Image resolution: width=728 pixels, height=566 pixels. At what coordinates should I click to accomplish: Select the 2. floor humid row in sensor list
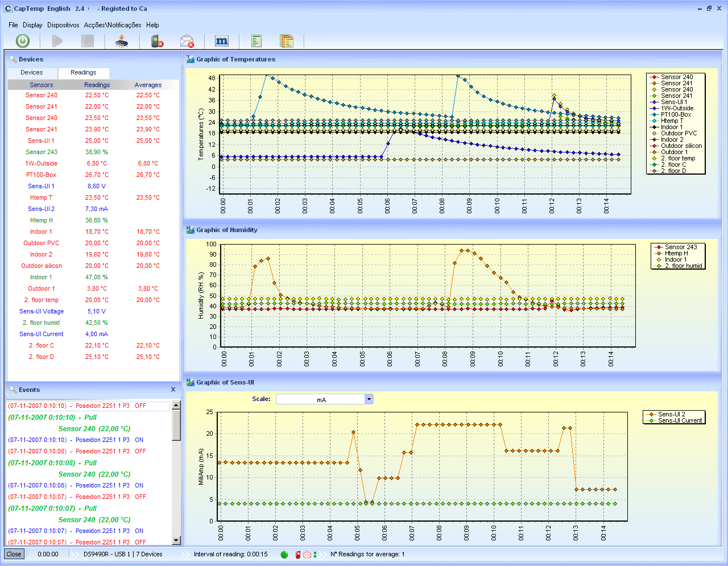[93, 323]
